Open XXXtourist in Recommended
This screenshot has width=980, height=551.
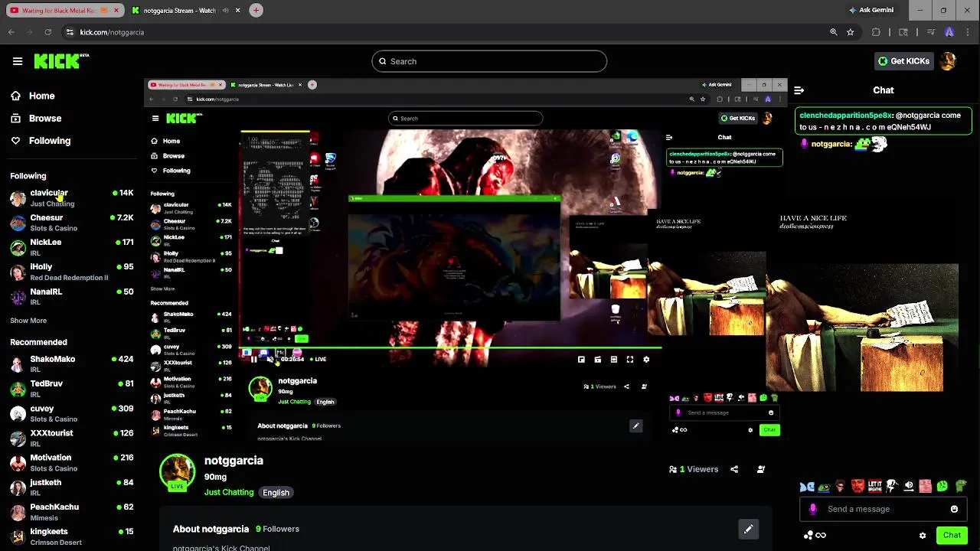point(72,438)
